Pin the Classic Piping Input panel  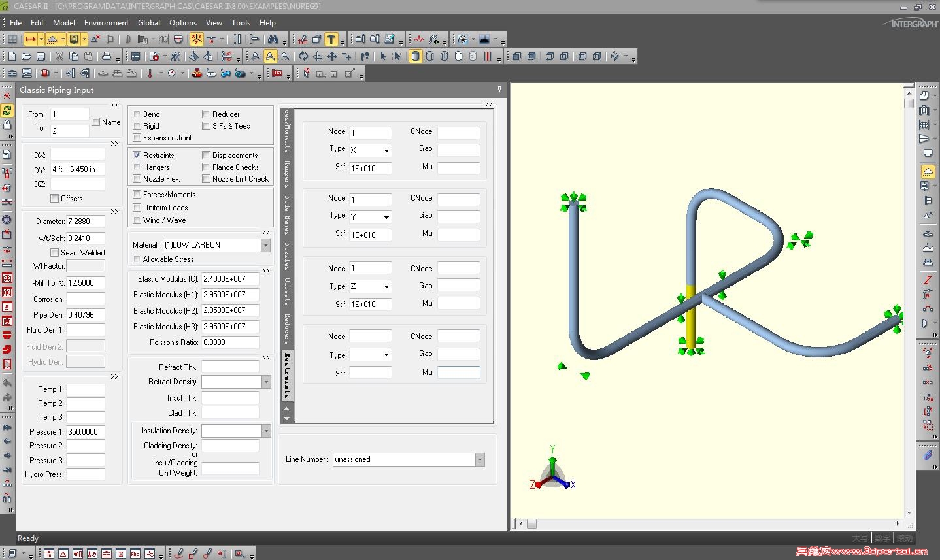tap(500, 90)
